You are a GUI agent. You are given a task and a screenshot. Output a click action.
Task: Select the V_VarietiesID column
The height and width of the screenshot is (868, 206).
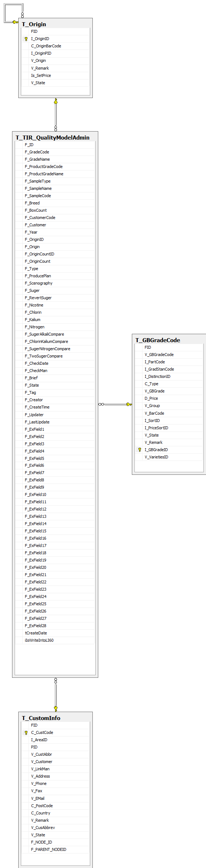click(x=169, y=457)
